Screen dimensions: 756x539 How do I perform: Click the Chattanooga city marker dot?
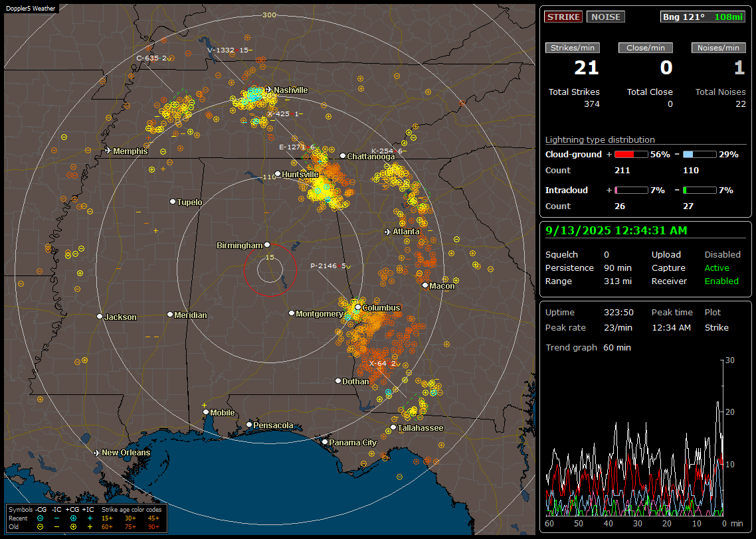click(x=343, y=156)
